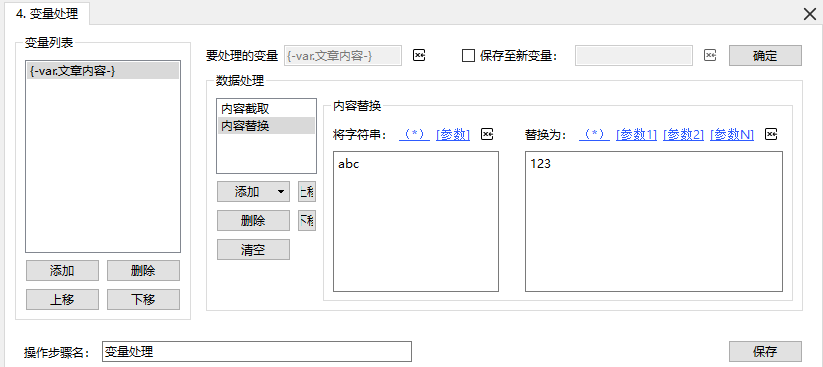Click 删除 button under the 变量列表
The image size is (823, 367).
143,271
